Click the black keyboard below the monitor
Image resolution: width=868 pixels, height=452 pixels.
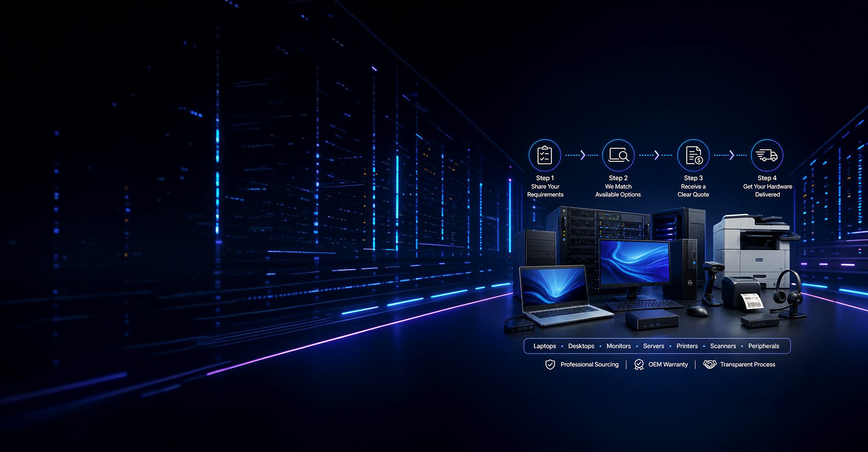pos(644,306)
